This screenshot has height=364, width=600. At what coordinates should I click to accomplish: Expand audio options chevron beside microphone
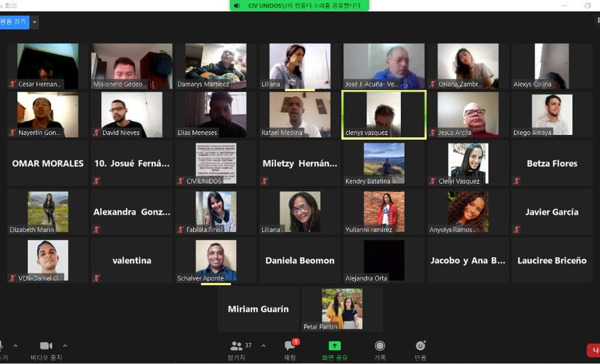pos(16,345)
